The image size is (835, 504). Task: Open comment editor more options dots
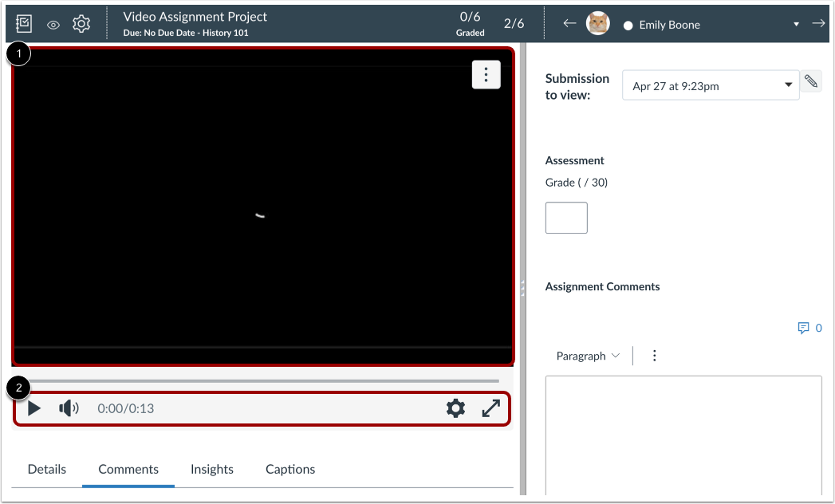(655, 356)
